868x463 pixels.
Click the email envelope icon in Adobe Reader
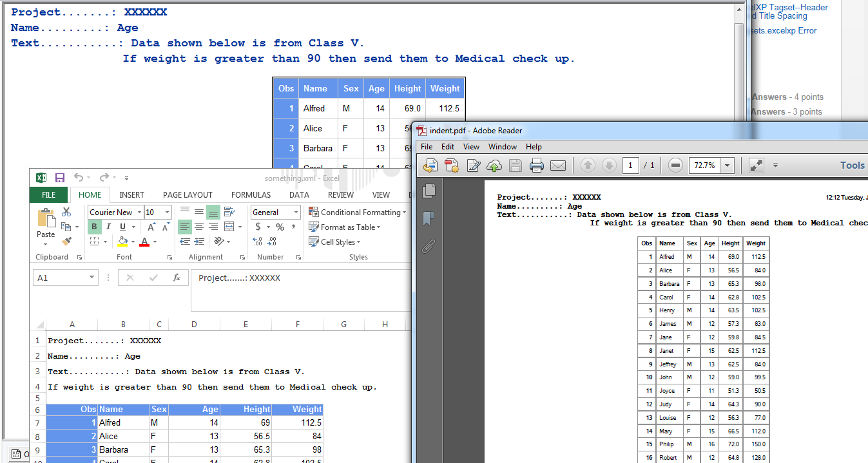(558, 165)
